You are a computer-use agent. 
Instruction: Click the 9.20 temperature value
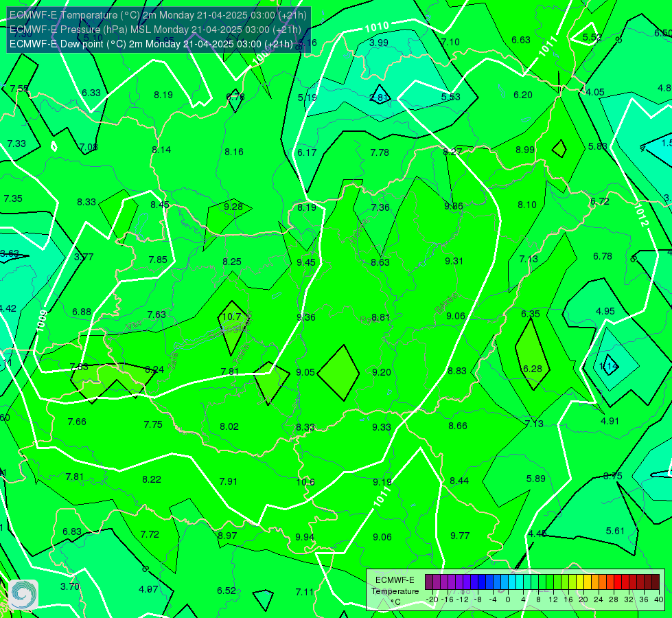click(x=382, y=372)
